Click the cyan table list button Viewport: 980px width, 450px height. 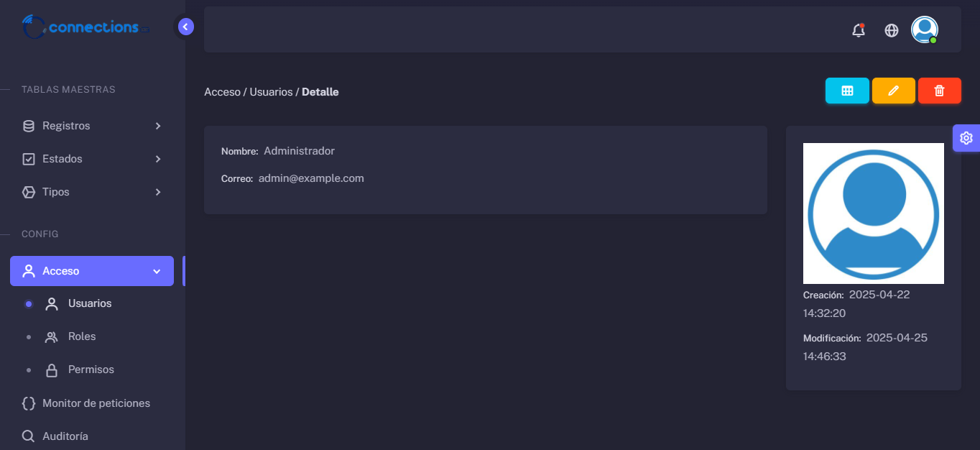click(x=847, y=91)
